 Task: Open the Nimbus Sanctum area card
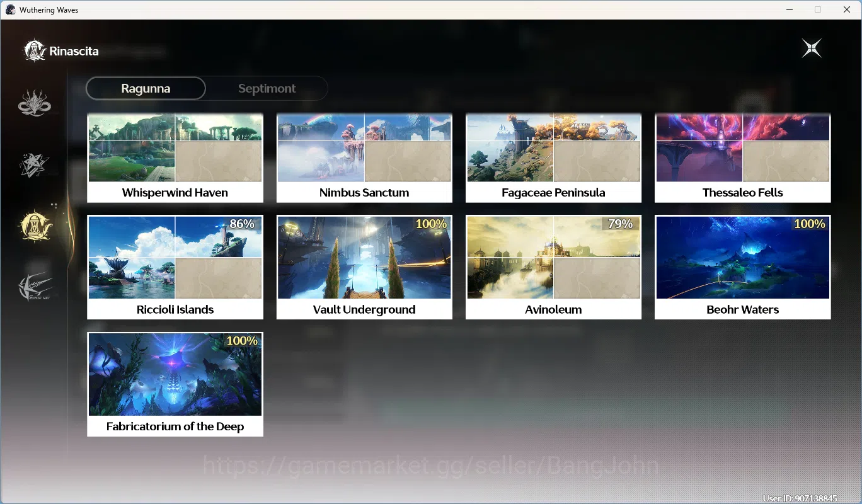(x=364, y=158)
